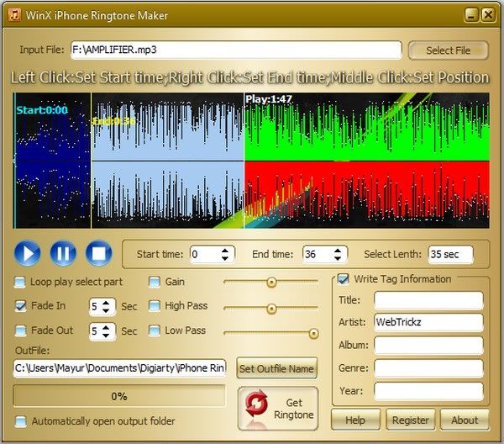Click the light blue waveform section
The image size is (504, 444).
coord(167,161)
